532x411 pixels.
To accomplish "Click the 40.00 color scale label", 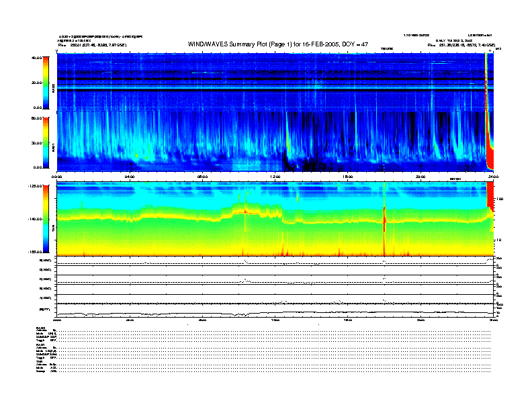I will 36,58.
